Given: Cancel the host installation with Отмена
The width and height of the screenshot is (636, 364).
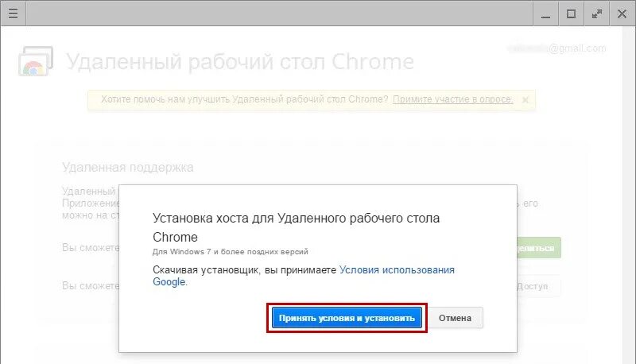Looking at the screenshot, I should (x=455, y=318).
